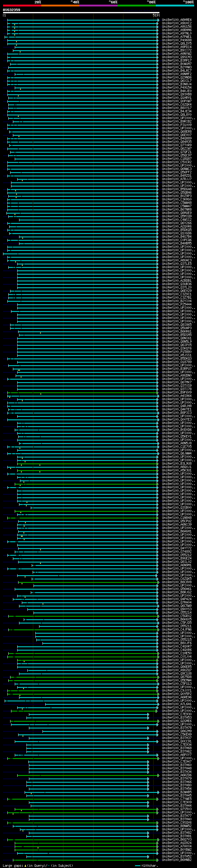Viewport: 197px width, 868px height.
Task: Select hit label UniRef100_B9II72
Action: tap(177, 50)
